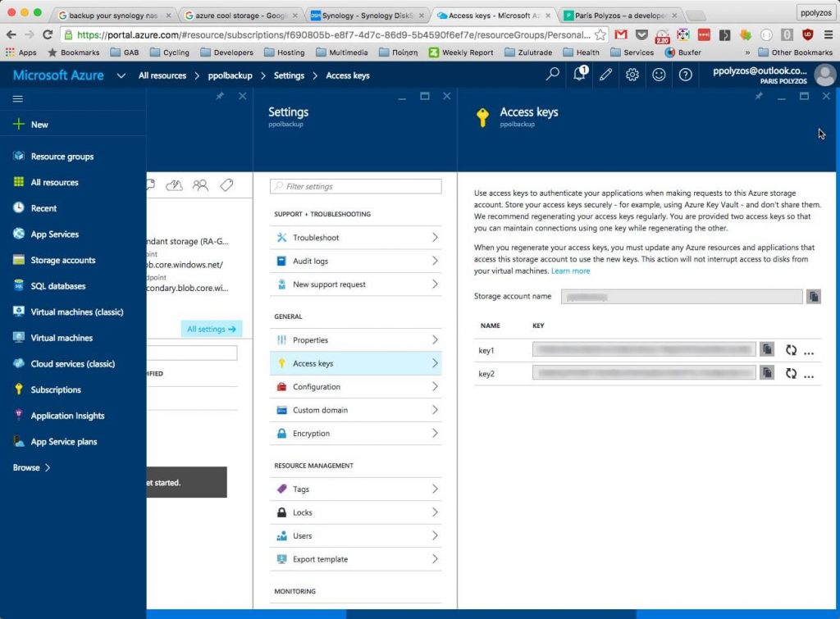This screenshot has width=840, height=619.
Task: Open portal settings gear
Action: [632, 75]
